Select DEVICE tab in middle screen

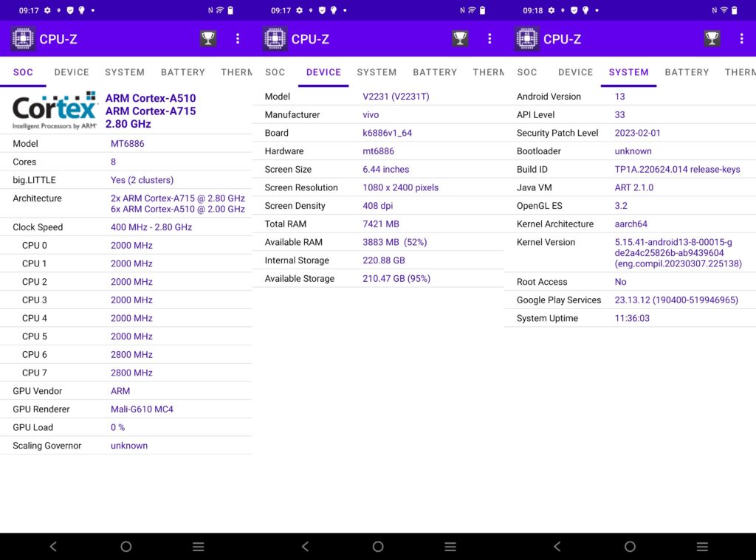(323, 72)
